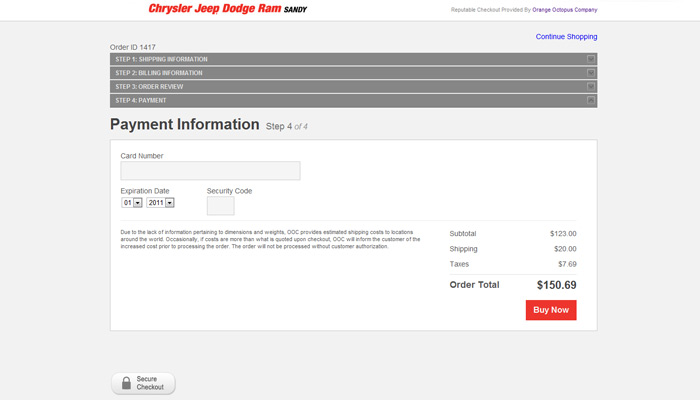Image resolution: width=700 pixels, height=400 pixels.
Task: Click the Payment Information heading
Action: (x=184, y=124)
